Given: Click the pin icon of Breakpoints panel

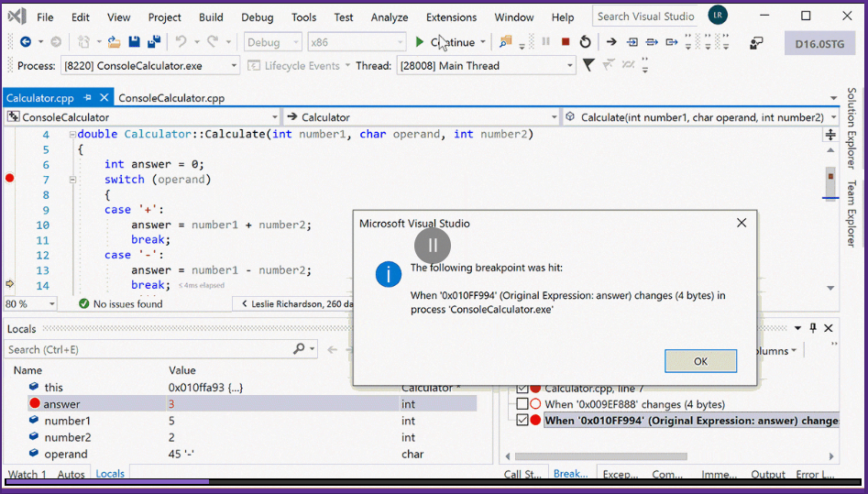Looking at the screenshot, I should [x=813, y=328].
